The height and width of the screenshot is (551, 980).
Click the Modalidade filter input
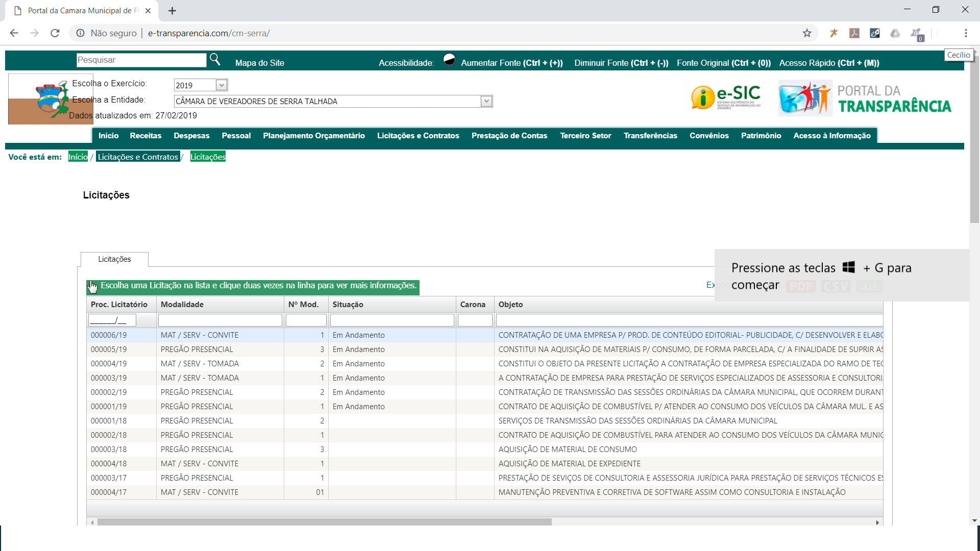click(x=220, y=320)
